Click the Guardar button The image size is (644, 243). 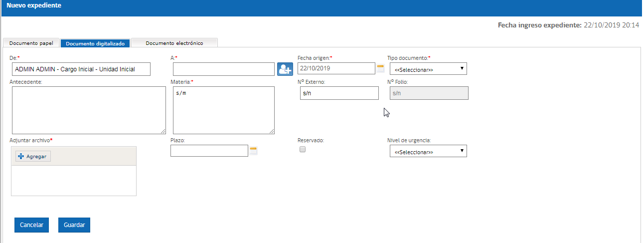74,225
